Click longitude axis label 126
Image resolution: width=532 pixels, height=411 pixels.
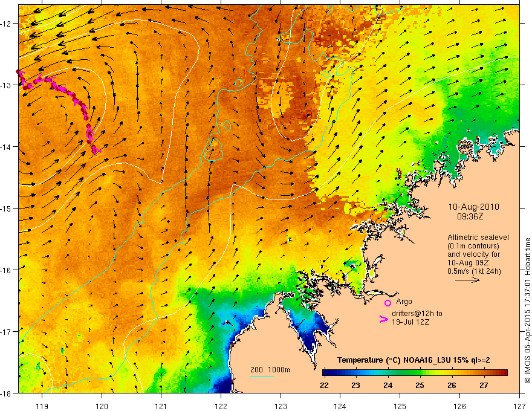(459, 406)
